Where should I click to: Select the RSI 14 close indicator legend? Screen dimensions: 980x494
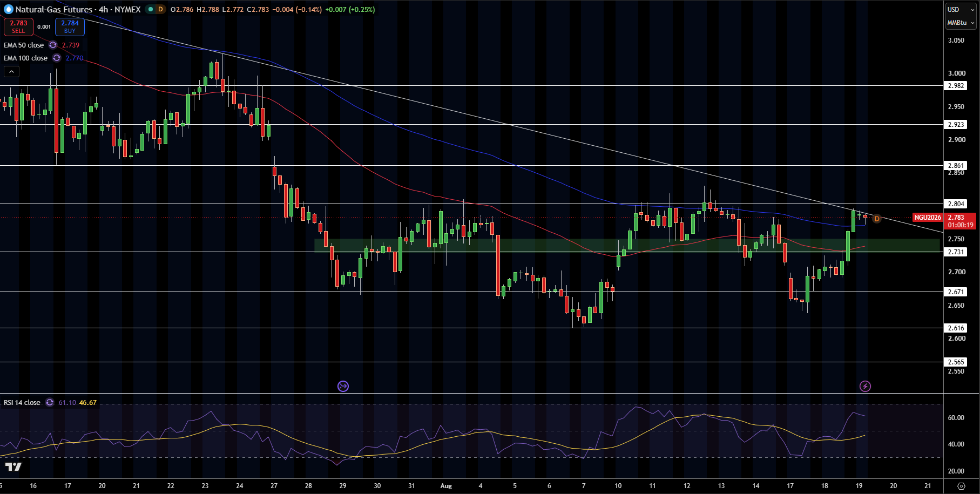[22, 403]
